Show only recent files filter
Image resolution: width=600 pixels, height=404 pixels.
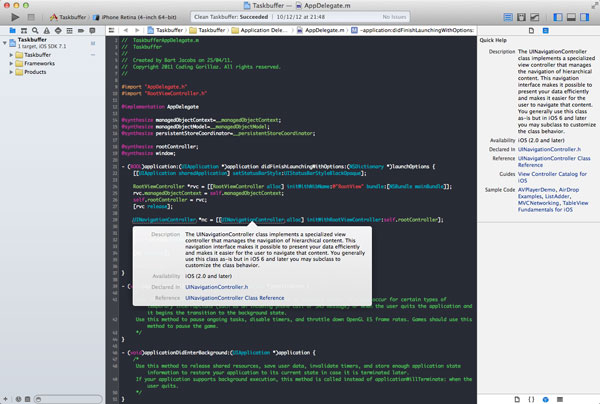pos(18,399)
